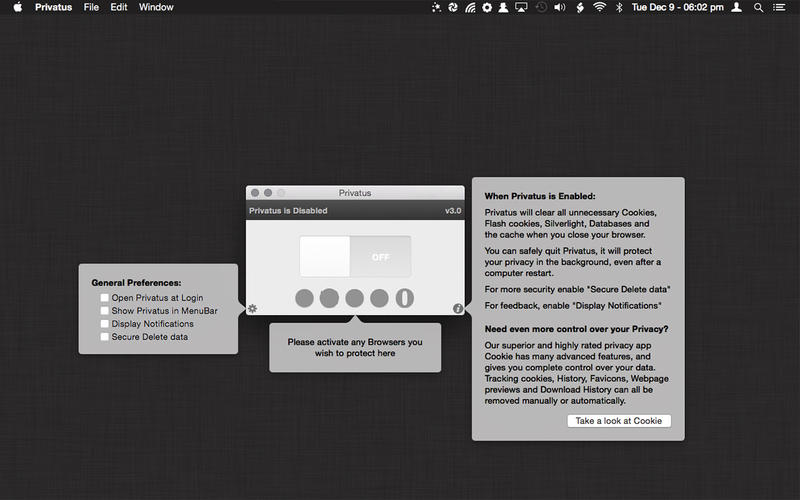Activate the first browser icon in the row

tap(304, 298)
